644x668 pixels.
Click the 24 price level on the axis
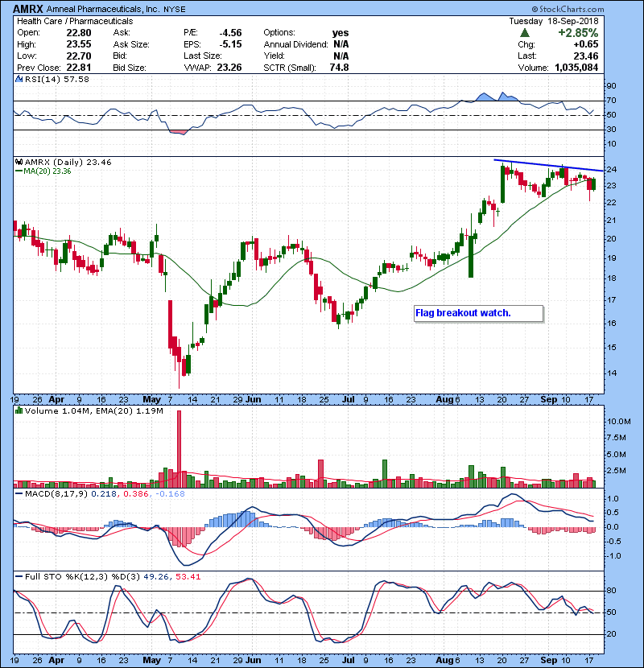(x=611, y=170)
